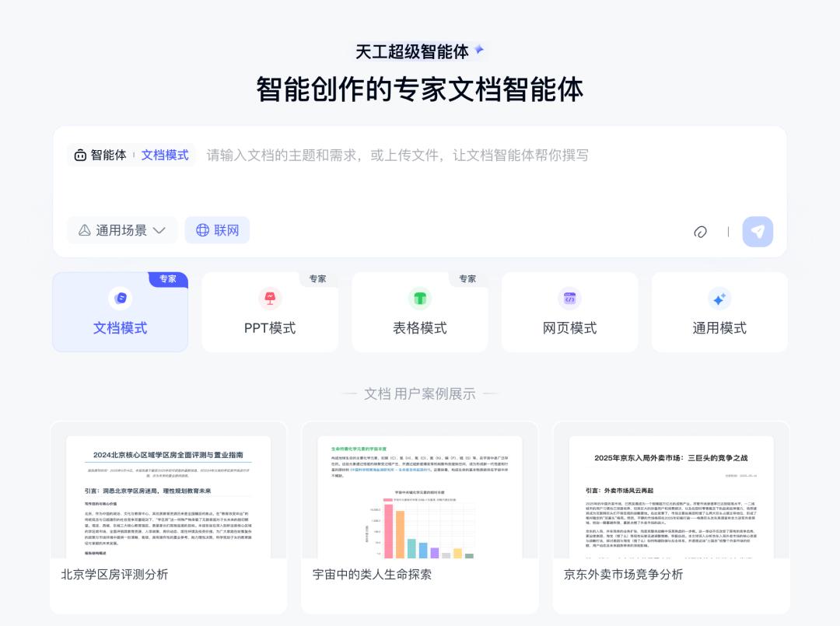Viewport: 840px width, 626px height.
Task: Expand the 通用场景 scene dropdown
Action: 122,230
